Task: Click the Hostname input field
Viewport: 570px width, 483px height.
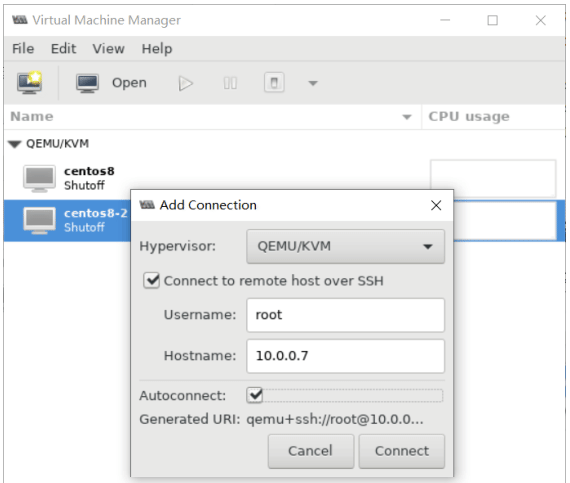Action: click(x=345, y=356)
